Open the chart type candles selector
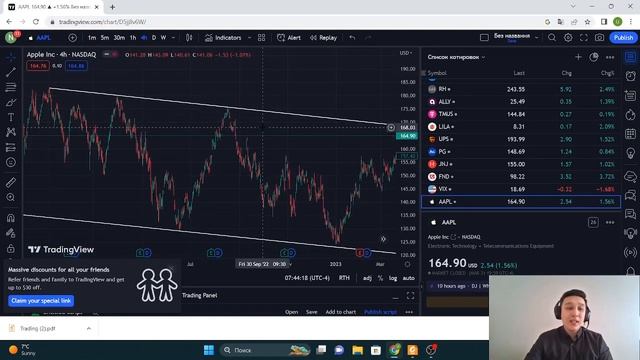 click(x=189, y=38)
